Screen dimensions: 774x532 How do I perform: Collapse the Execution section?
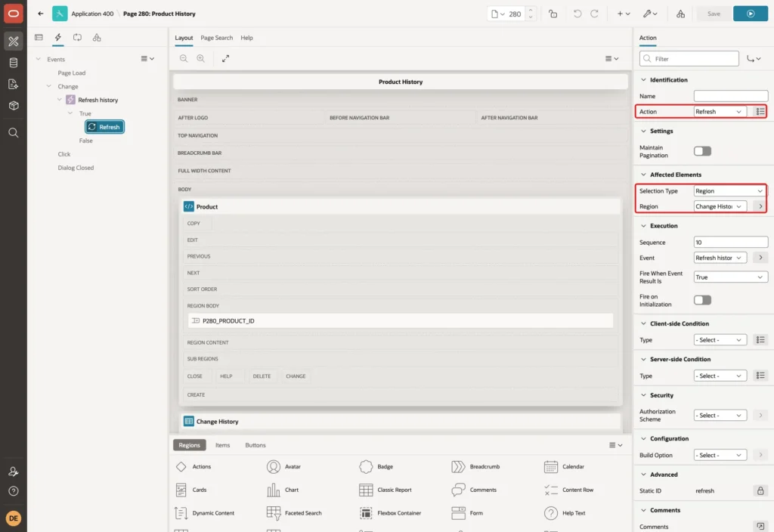[x=643, y=225]
